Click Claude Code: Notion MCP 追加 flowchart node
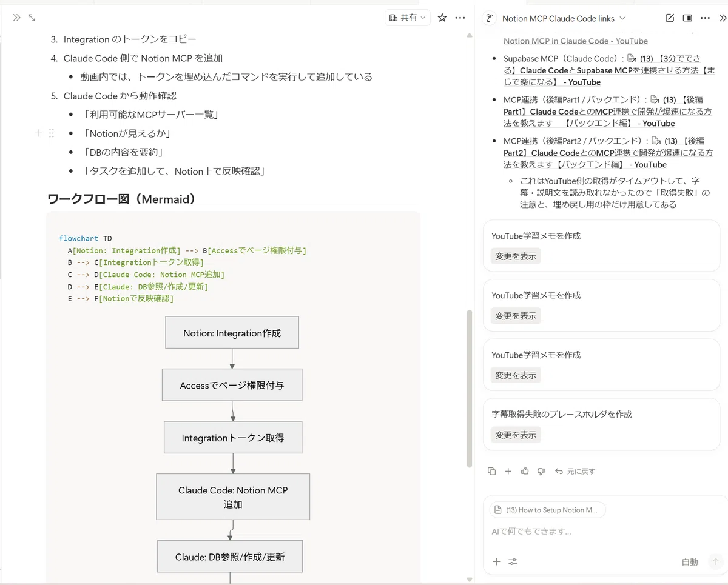Viewport: 728px width, 585px height. coord(233,497)
